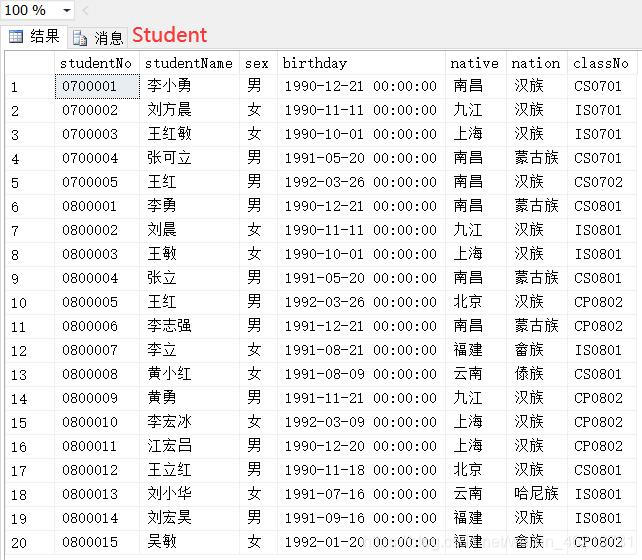The width and height of the screenshot is (642, 560).
Task: Open the 100 % zoom dropdown
Action: 66,10
